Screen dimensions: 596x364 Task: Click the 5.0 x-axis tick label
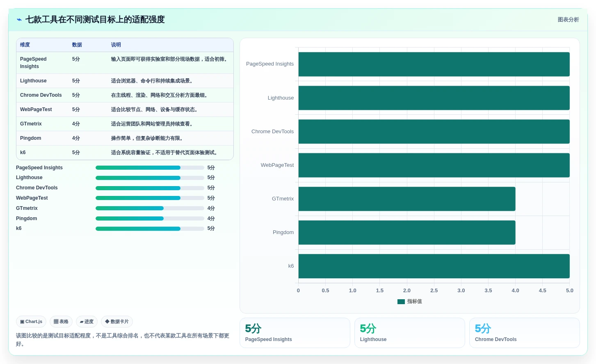(x=570, y=291)
